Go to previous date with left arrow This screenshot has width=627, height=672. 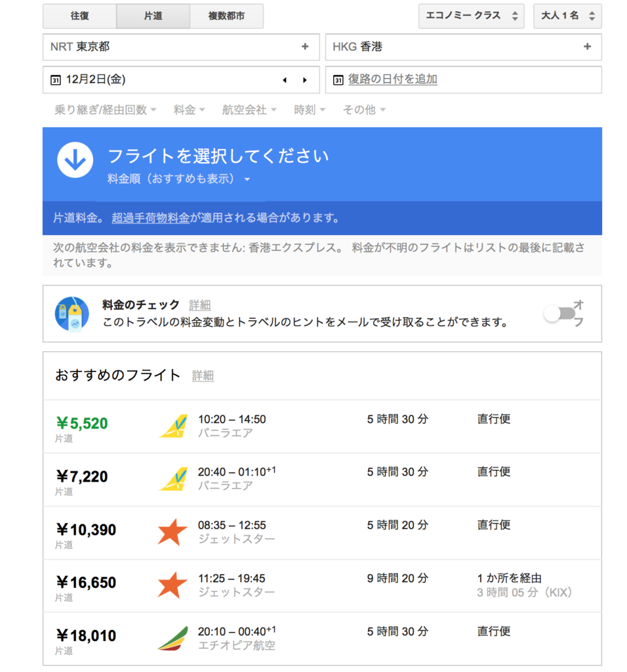pyautogui.click(x=285, y=80)
